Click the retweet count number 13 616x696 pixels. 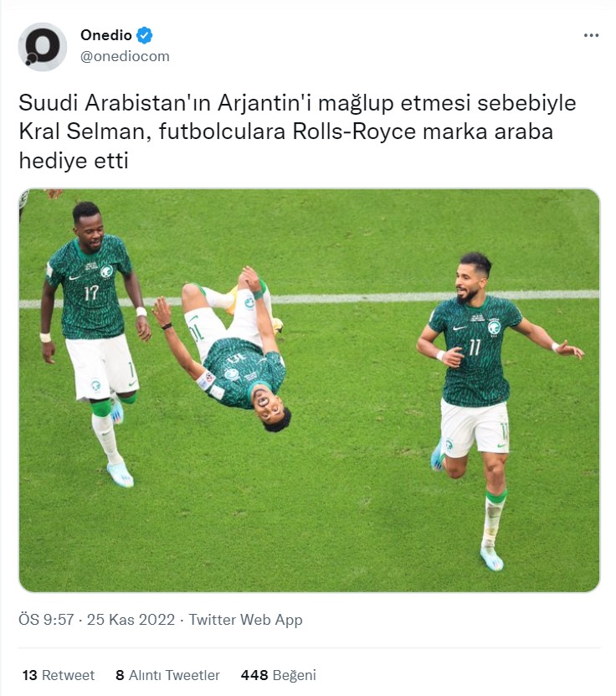pyautogui.click(x=30, y=675)
